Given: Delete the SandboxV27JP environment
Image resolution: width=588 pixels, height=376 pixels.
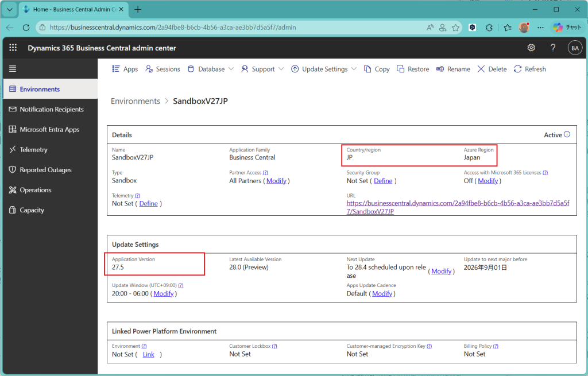Looking at the screenshot, I should [x=492, y=69].
